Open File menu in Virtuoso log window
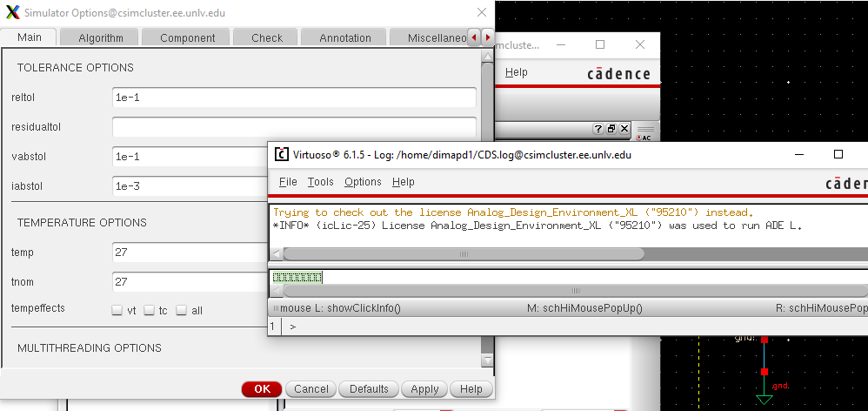This screenshot has width=868, height=411. click(288, 182)
